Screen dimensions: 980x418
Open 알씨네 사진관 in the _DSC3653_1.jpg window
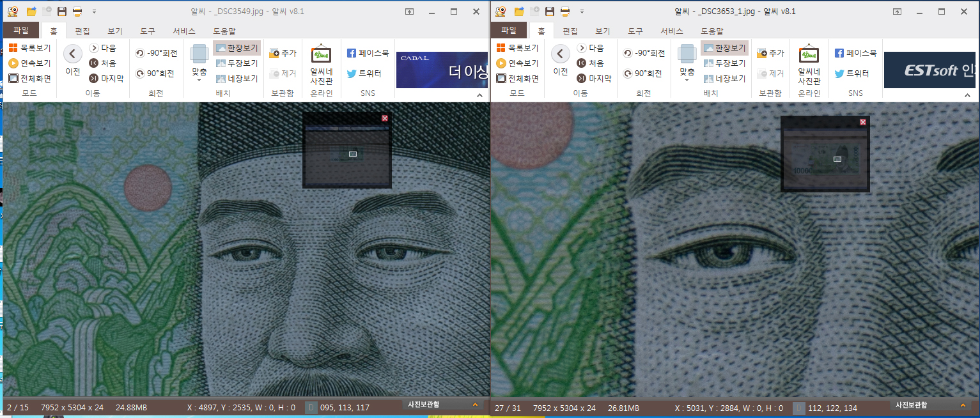click(x=809, y=65)
